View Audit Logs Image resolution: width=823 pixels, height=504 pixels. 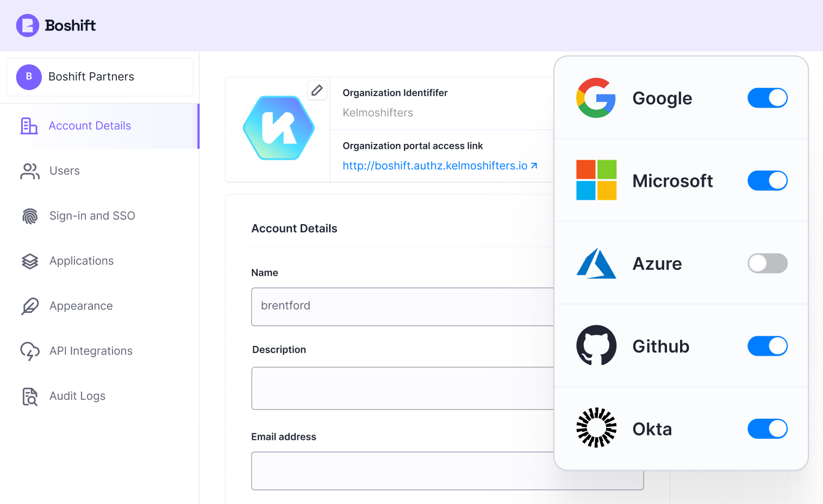[x=100, y=396]
